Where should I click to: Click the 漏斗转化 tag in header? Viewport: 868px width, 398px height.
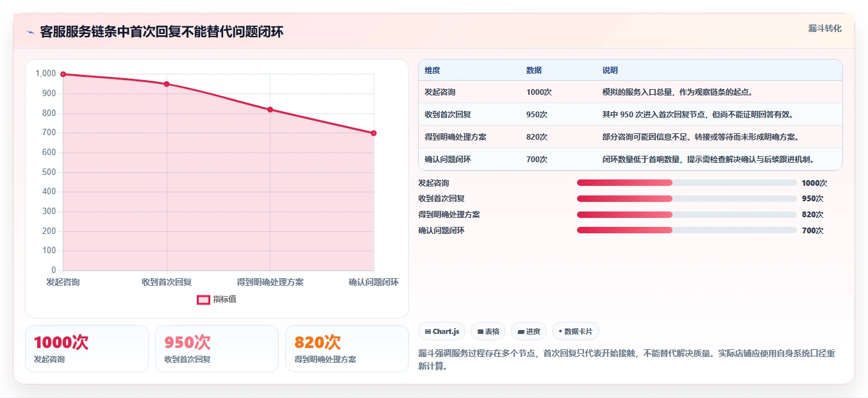tap(824, 29)
